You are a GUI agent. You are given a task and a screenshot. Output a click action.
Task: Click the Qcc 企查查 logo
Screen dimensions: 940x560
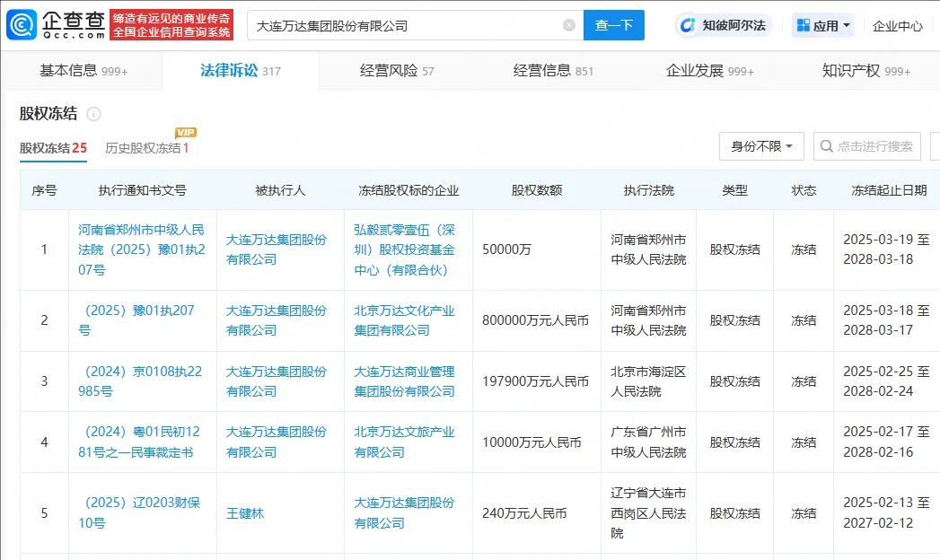(54, 25)
